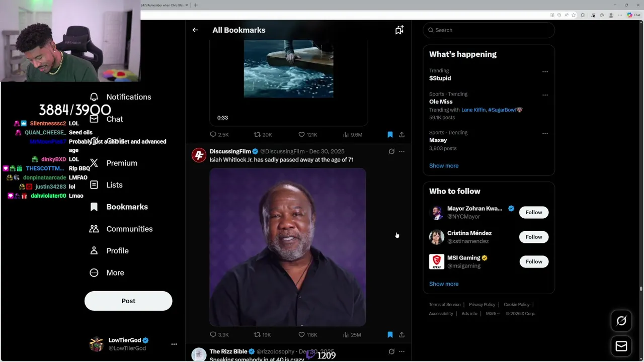Like DiscussingFilm post with 116K likes
644x362 pixels.
pos(308,335)
